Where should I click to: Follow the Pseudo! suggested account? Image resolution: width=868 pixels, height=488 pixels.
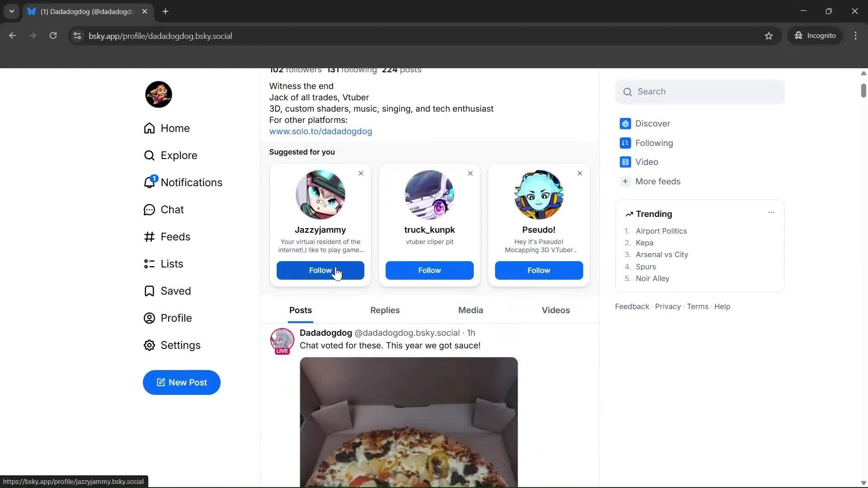click(x=538, y=270)
